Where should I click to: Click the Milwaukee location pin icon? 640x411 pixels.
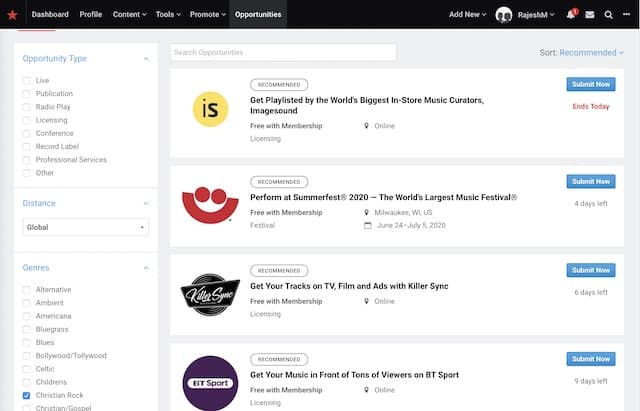point(367,212)
